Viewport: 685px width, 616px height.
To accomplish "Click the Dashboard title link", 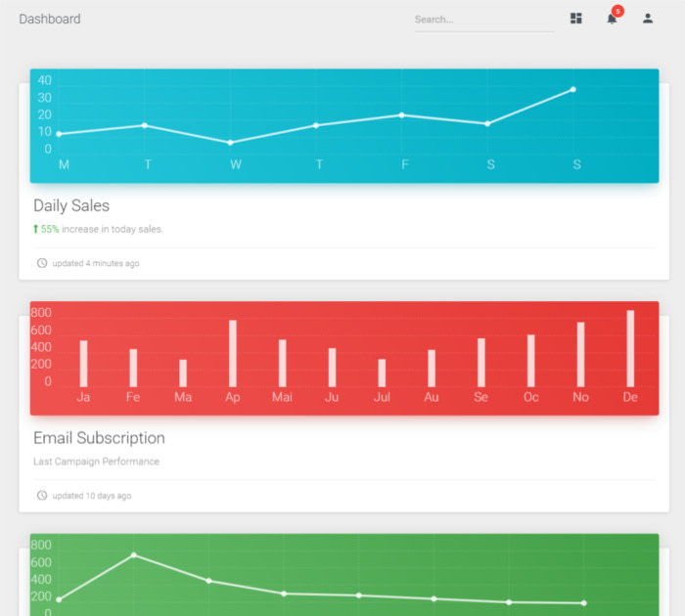I will tap(50, 19).
